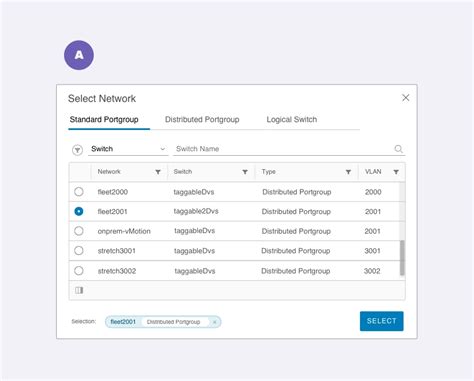
Task: Open the VLAN column filter
Action: pyautogui.click(x=396, y=172)
